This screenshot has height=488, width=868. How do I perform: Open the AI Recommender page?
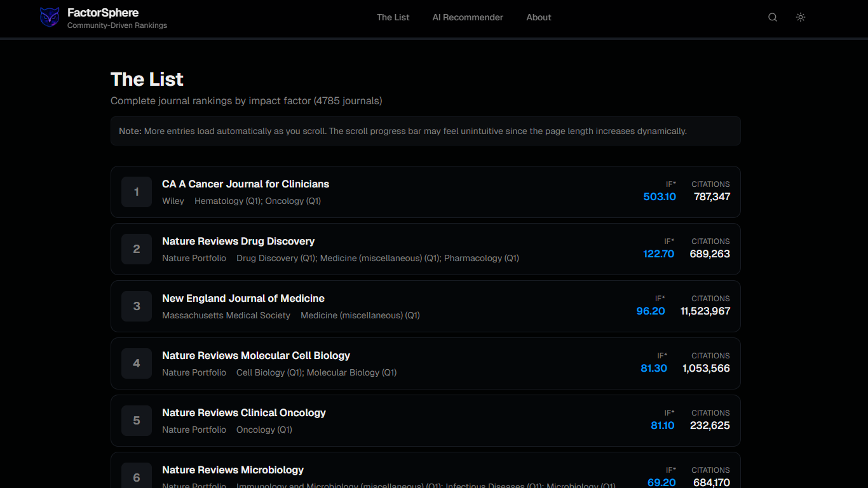pyautogui.click(x=468, y=17)
